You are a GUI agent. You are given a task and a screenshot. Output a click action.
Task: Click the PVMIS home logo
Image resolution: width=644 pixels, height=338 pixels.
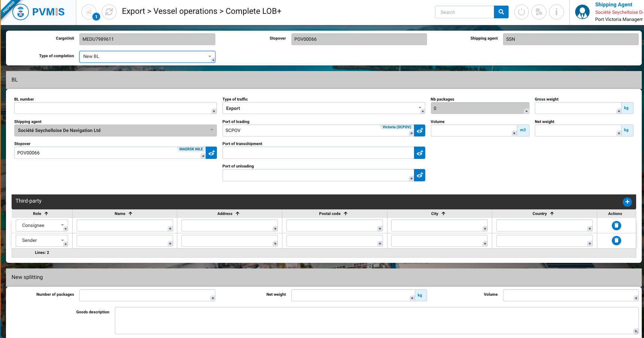[x=39, y=12]
